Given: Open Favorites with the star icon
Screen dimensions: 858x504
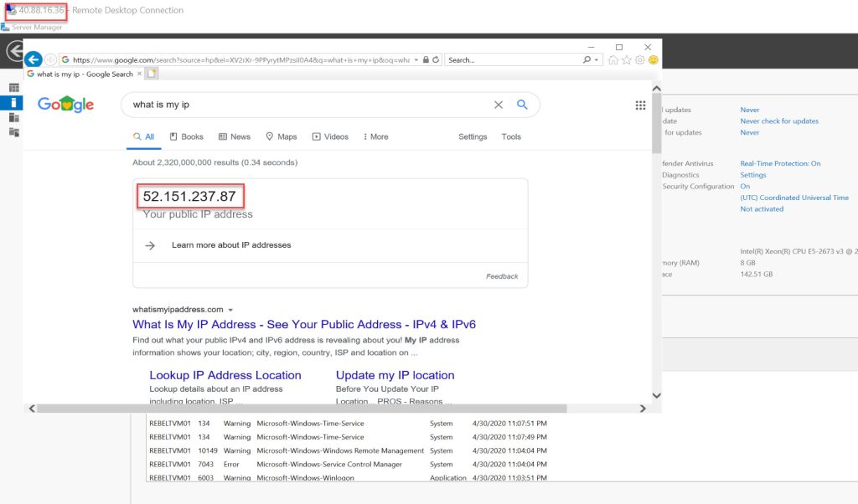Looking at the screenshot, I should point(626,59).
